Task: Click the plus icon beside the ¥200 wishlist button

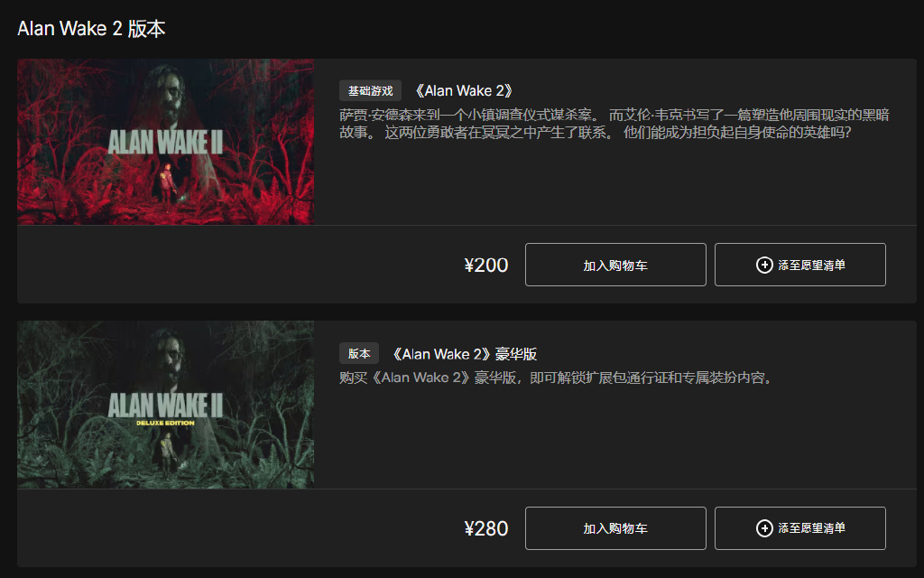Action: 764,266
